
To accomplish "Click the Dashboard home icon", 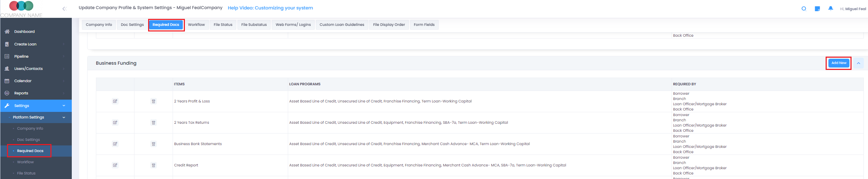I will [x=7, y=31].
